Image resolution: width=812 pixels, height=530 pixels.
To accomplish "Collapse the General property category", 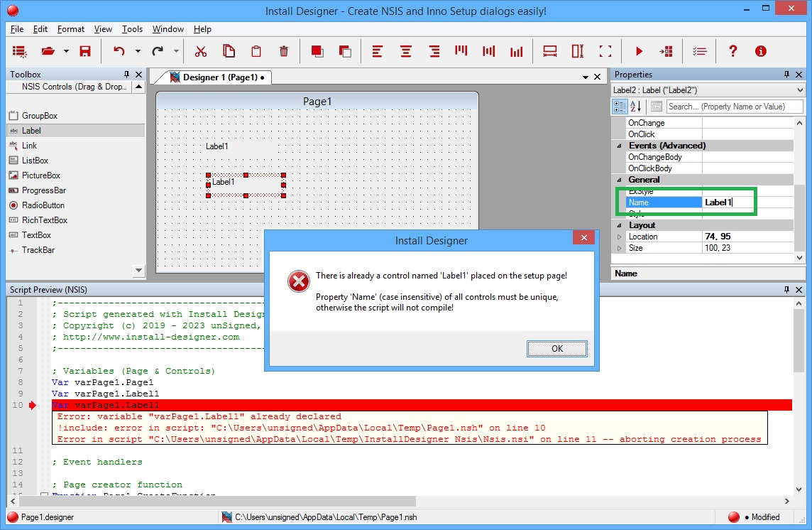I will point(619,180).
